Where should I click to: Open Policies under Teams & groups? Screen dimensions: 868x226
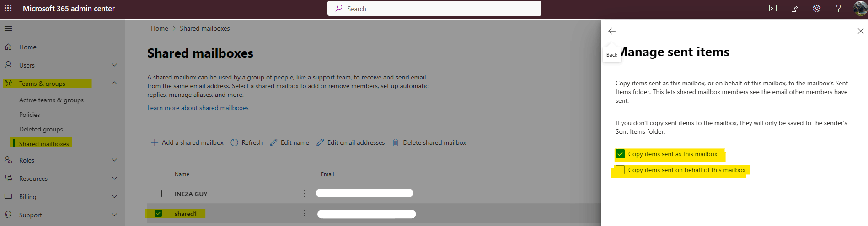(30, 115)
